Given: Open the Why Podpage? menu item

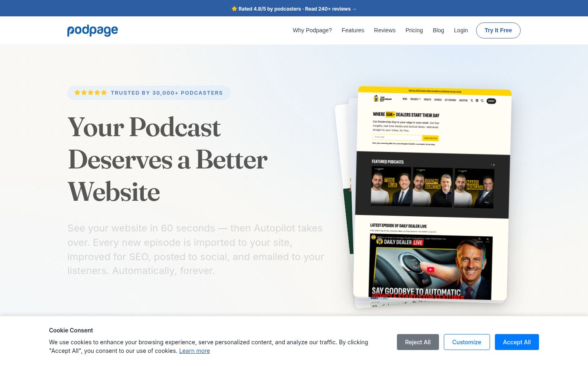Looking at the screenshot, I should click(312, 30).
